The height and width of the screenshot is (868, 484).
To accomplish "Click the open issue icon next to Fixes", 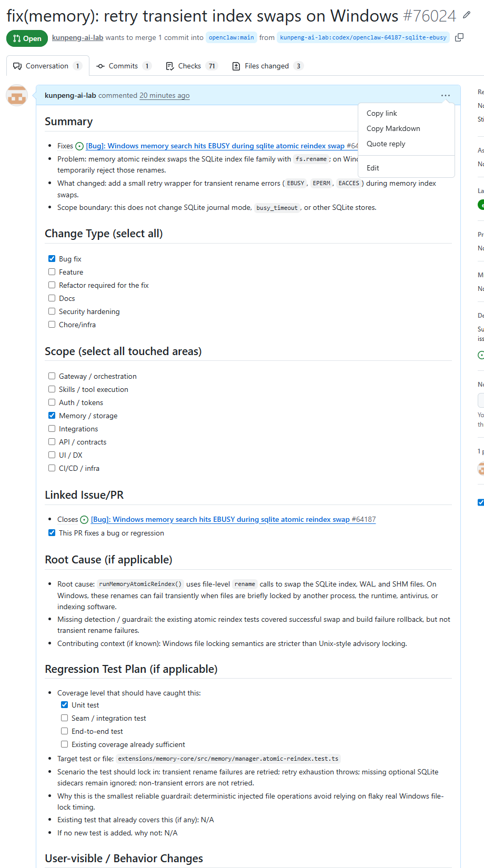I will pos(79,146).
